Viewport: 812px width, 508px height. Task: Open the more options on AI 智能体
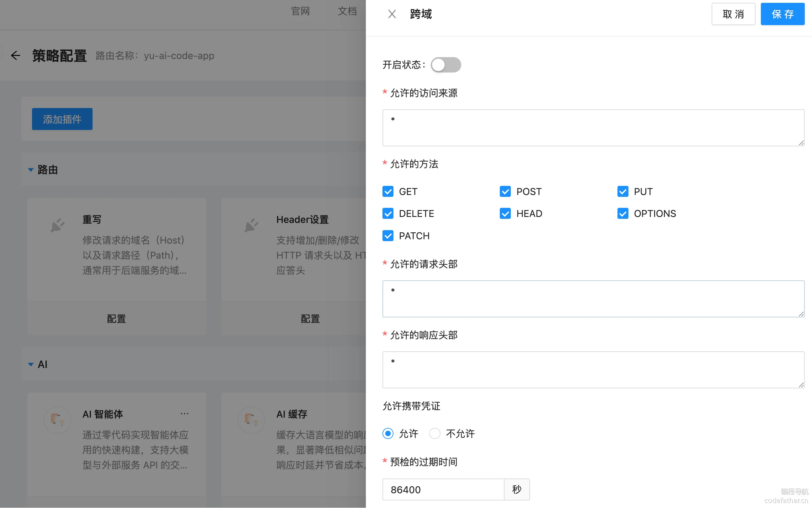click(184, 413)
